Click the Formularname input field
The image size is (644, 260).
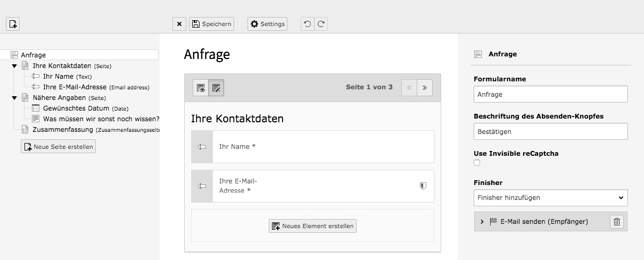pos(550,94)
